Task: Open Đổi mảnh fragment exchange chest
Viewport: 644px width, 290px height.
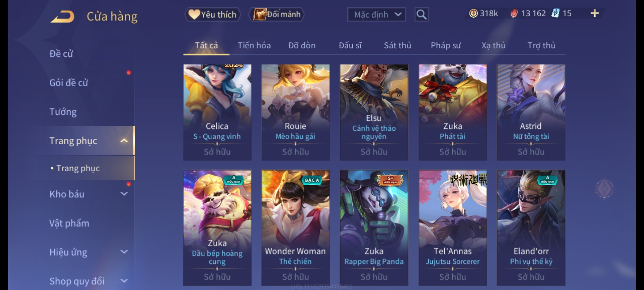Action: [277, 15]
